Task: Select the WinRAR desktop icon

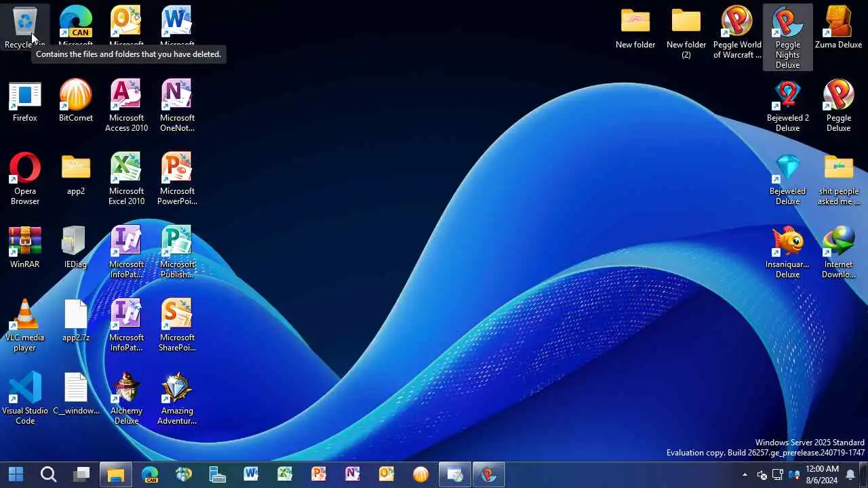Action: [25, 248]
